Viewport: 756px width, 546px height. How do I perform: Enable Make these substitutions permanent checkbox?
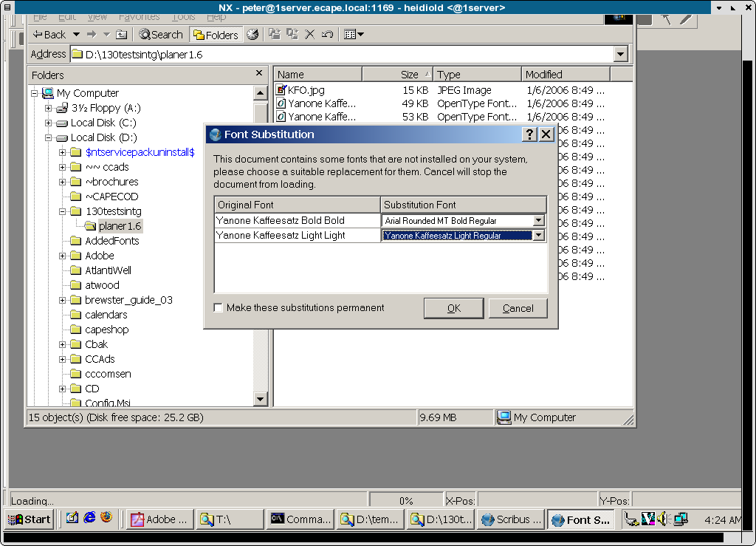click(219, 308)
